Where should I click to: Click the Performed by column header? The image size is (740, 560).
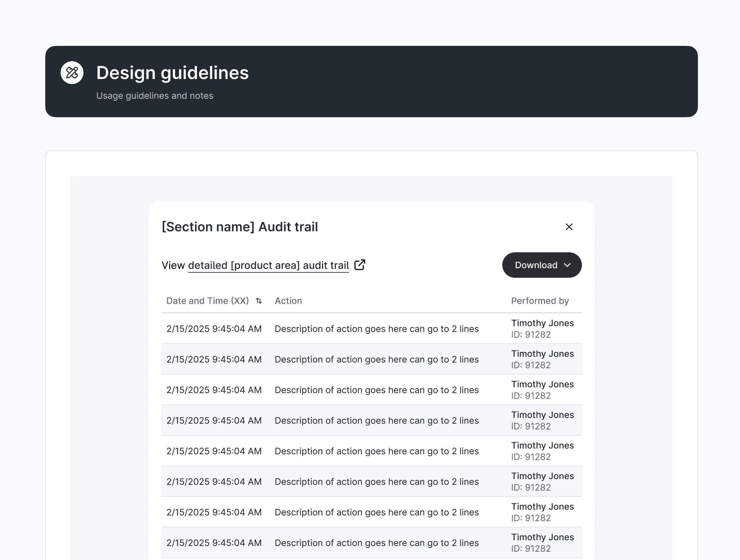click(x=540, y=301)
